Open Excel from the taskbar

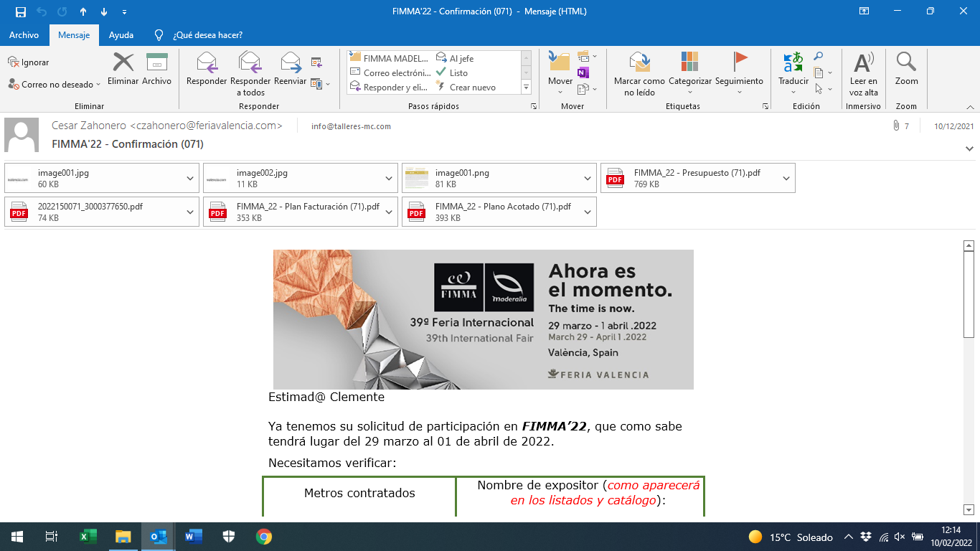(x=88, y=537)
